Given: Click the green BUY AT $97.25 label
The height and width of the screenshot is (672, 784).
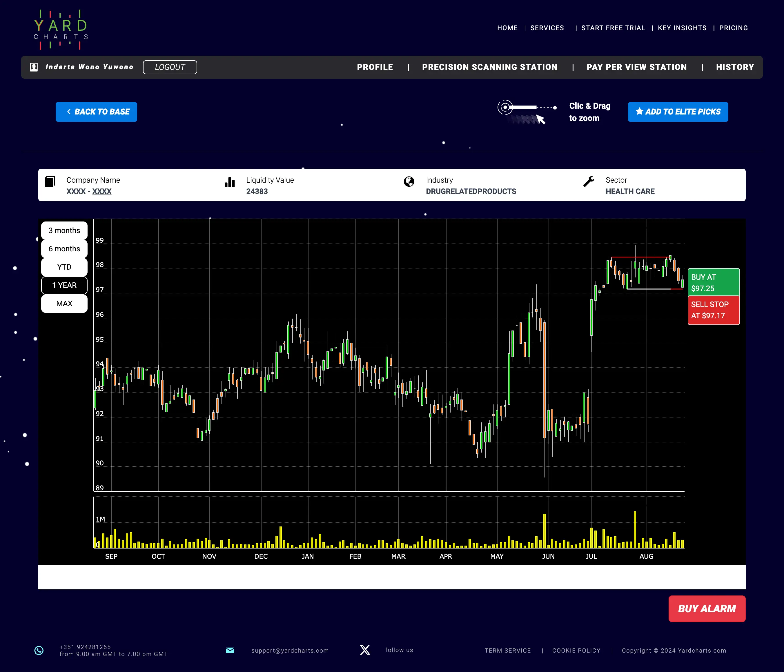Looking at the screenshot, I should pyautogui.click(x=714, y=282).
